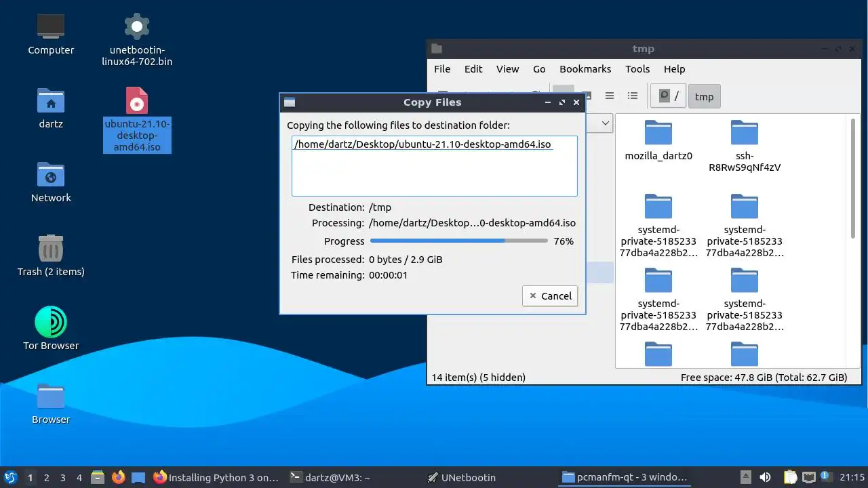Viewport: 868px width, 488px height.
Task: Click the copy progress bar
Action: pyautogui.click(x=459, y=241)
